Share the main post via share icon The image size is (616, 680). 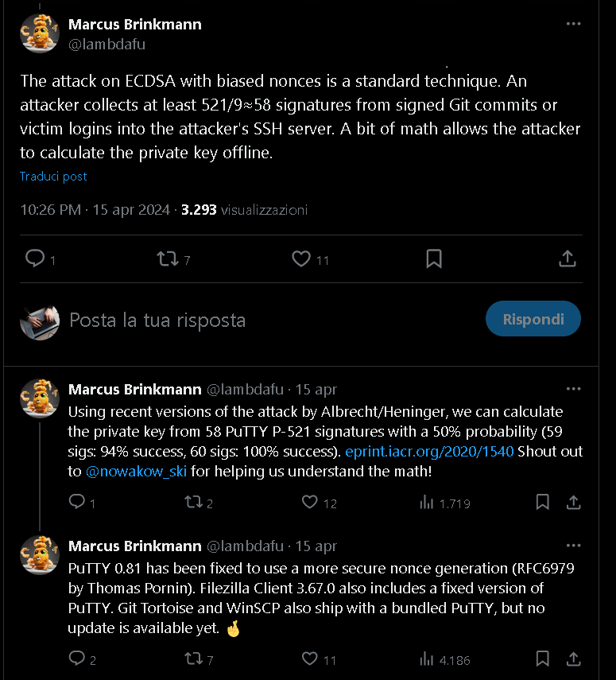tap(567, 258)
